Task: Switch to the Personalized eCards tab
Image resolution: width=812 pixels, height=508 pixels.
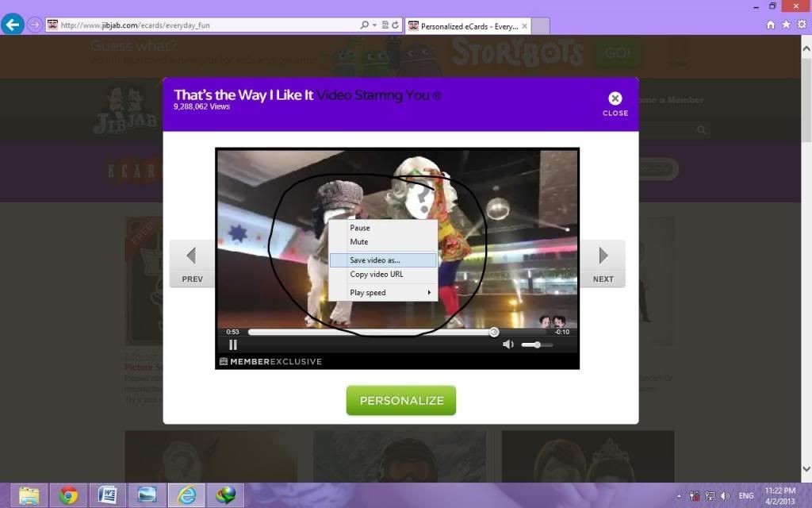Action: 468,26
